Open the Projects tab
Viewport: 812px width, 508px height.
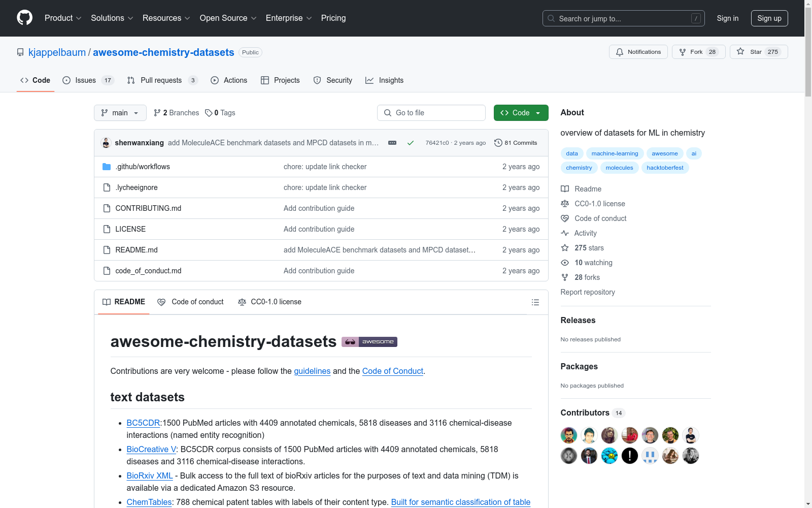pyautogui.click(x=280, y=80)
